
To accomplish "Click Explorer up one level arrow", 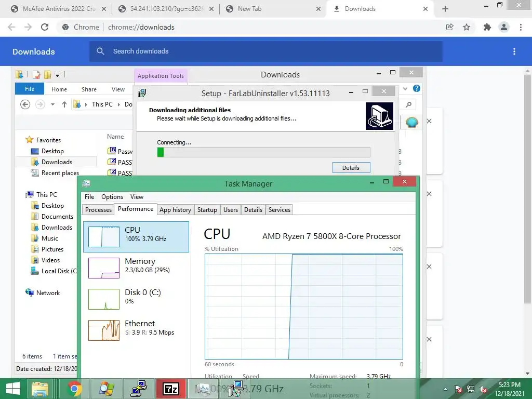I will [x=64, y=104].
